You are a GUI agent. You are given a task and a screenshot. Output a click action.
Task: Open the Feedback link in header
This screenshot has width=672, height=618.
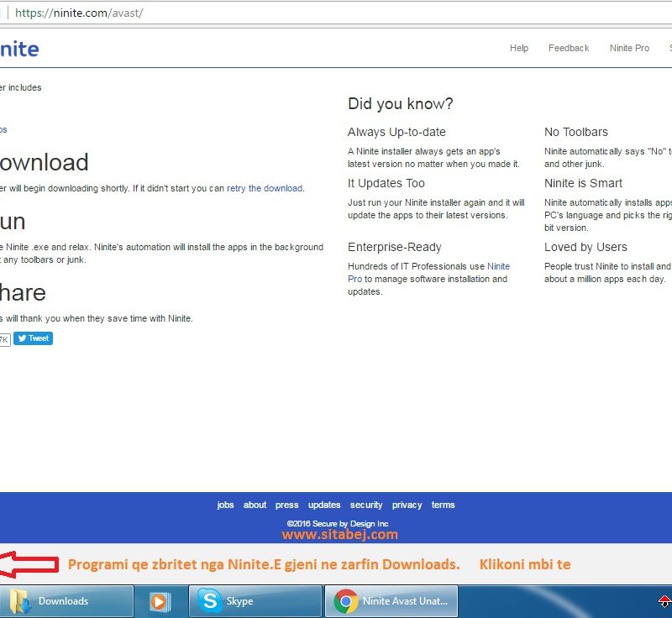[569, 48]
